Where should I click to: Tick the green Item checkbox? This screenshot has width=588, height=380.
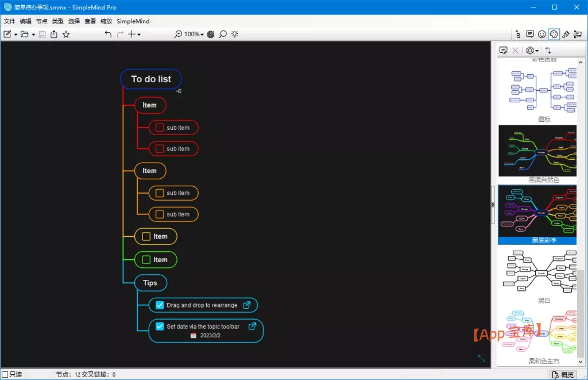pos(146,260)
